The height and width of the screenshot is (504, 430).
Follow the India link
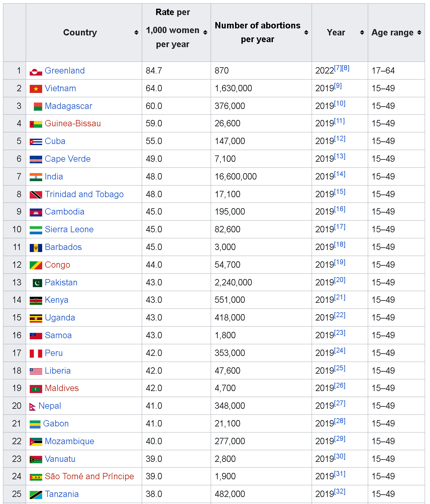pyautogui.click(x=54, y=176)
